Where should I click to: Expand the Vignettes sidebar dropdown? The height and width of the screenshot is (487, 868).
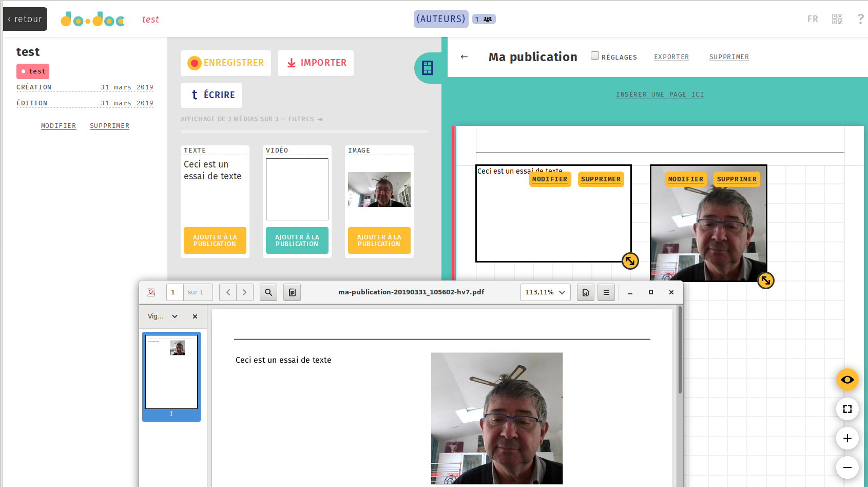pyautogui.click(x=175, y=316)
